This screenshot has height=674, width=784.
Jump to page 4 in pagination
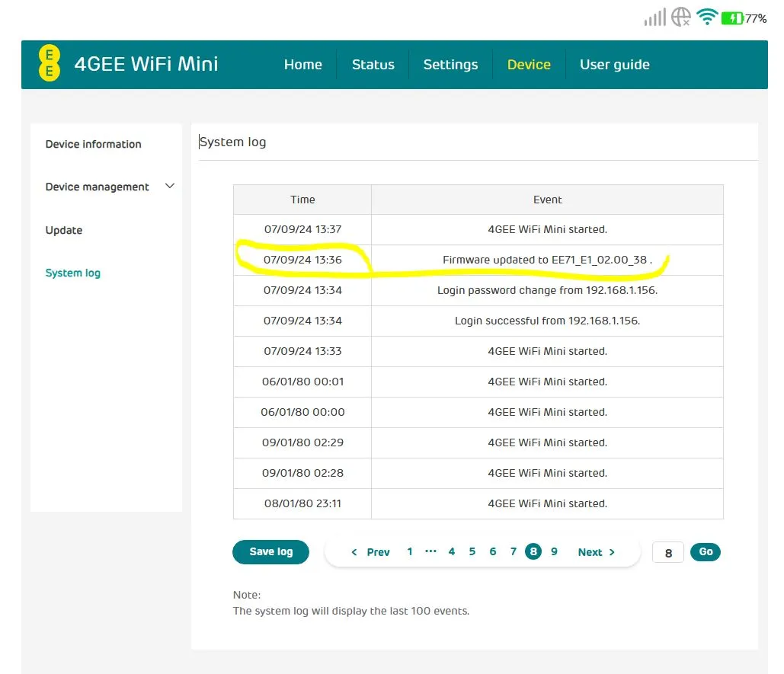(x=451, y=551)
